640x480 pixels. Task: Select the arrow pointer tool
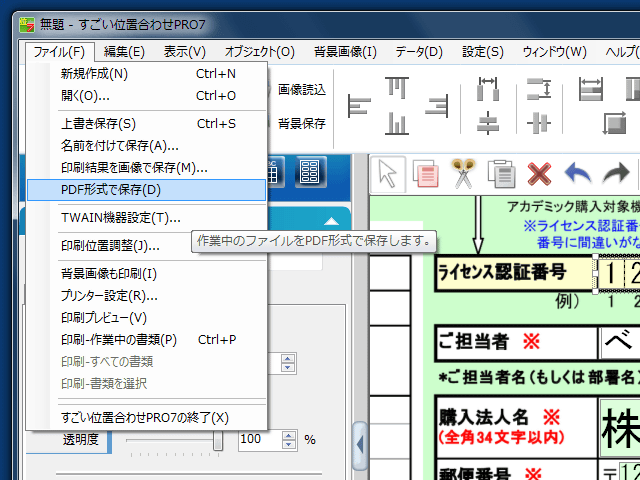(387, 174)
